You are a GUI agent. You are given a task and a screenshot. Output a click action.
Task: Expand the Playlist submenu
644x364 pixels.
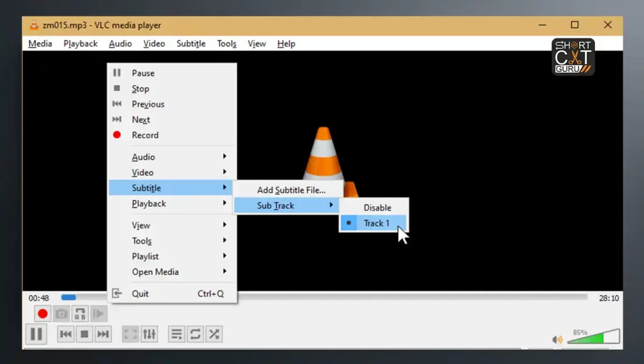(x=172, y=256)
